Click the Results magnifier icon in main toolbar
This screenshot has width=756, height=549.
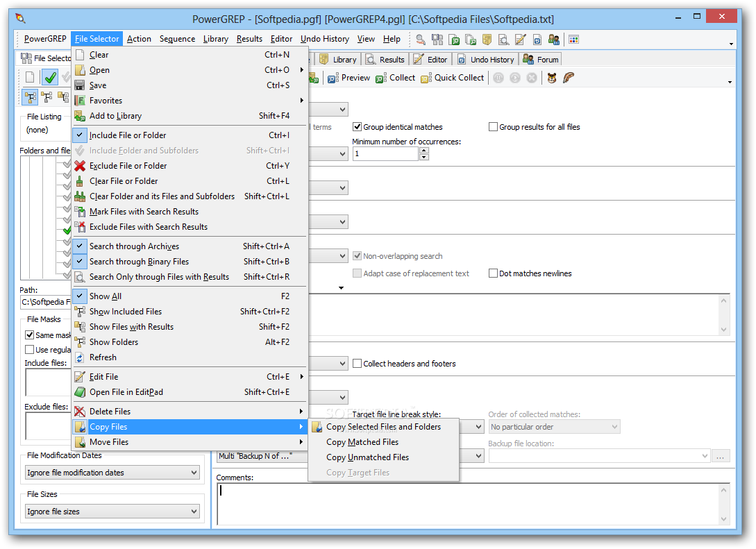[x=503, y=39]
